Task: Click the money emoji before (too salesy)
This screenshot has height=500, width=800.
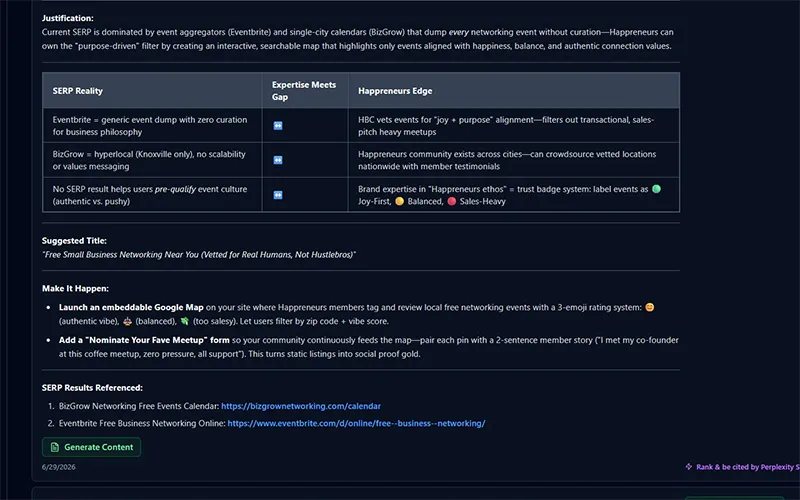Action: [185, 321]
